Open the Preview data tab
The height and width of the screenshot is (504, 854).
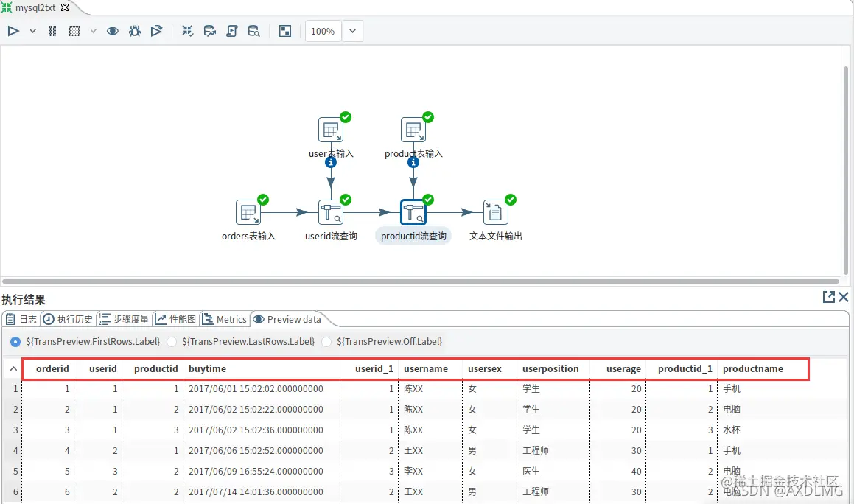pos(287,319)
